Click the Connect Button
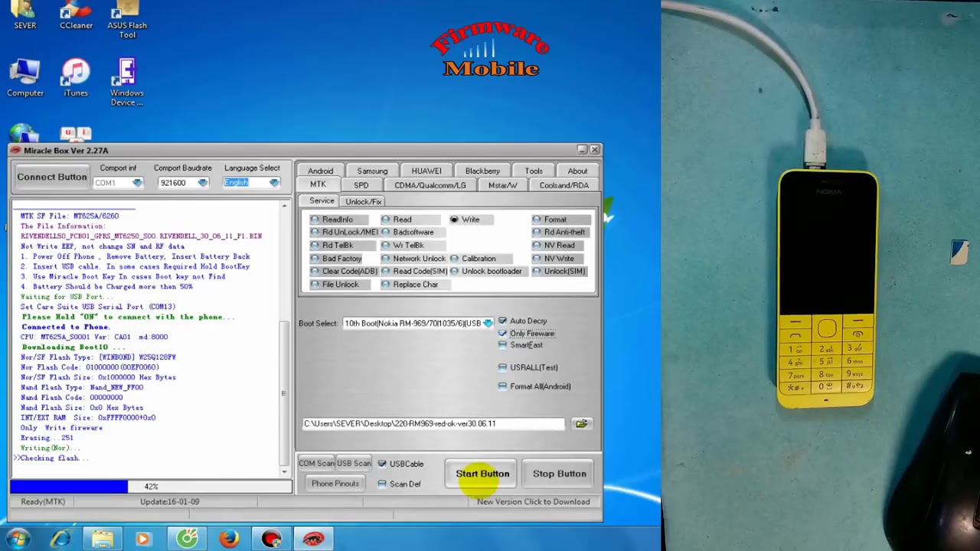This screenshot has height=551, width=980. point(52,178)
